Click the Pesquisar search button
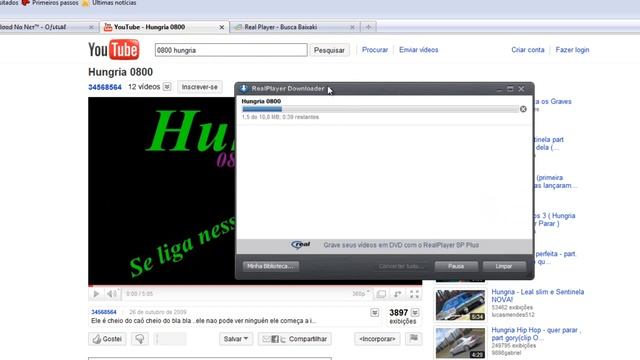Image resolution: width=640 pixels, height=360 pixels. point(329,50)
